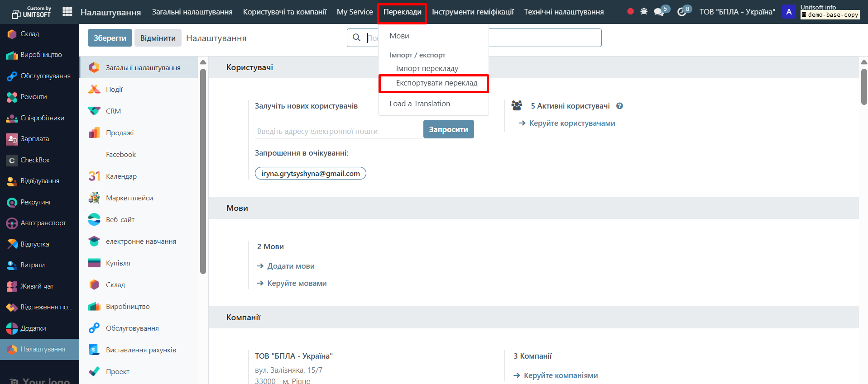Open Склад app in left sidebar
This screenshot has width=868, height=384.
(30, 34)
